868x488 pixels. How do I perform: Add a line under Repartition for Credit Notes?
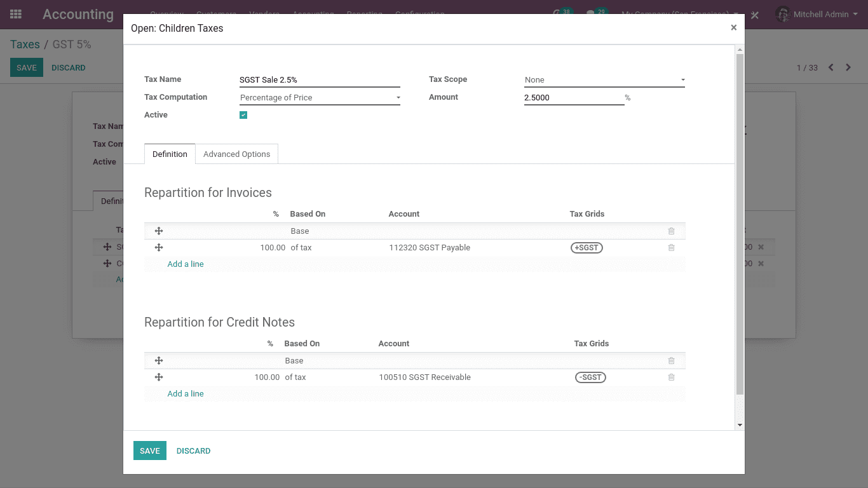186,393
